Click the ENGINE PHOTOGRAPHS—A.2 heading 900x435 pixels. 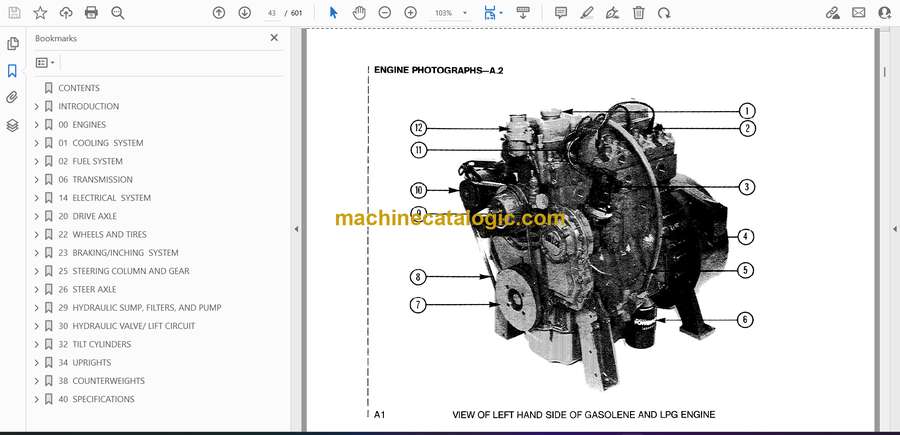(439, 71)
